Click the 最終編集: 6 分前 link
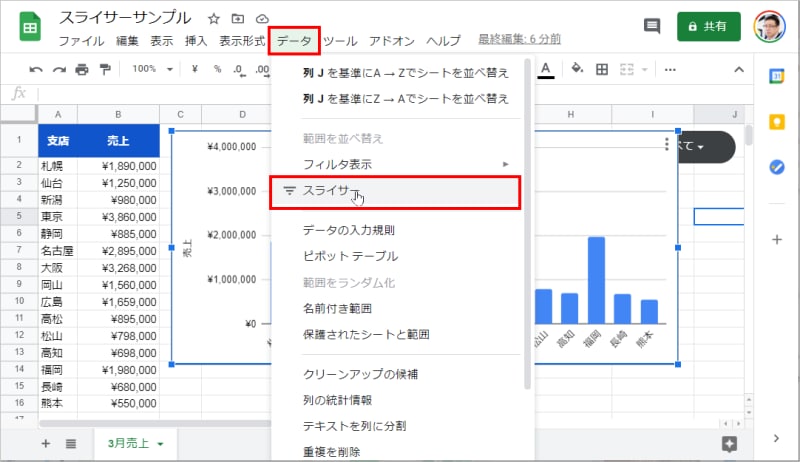This screenshot has width=800, height=462. point(519,39)
